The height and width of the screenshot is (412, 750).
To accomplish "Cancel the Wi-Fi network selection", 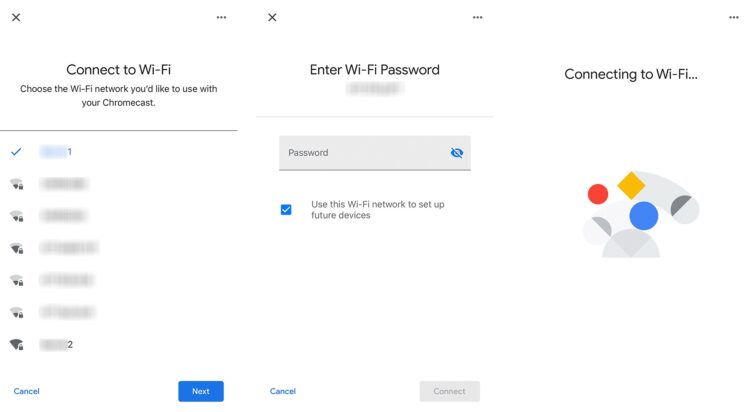I will click(x=27, y=391).
